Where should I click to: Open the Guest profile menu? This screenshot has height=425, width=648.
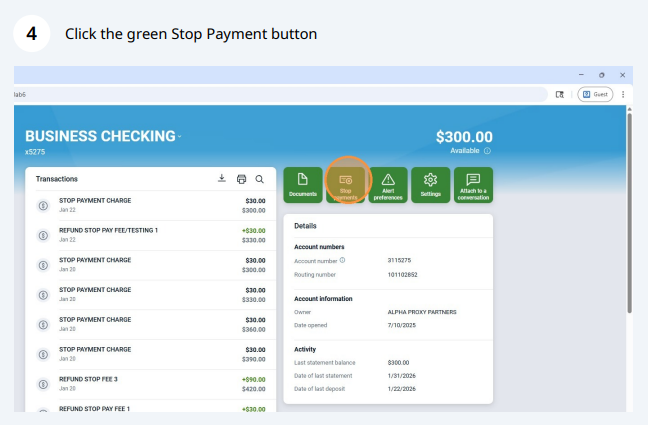[594, 94]
